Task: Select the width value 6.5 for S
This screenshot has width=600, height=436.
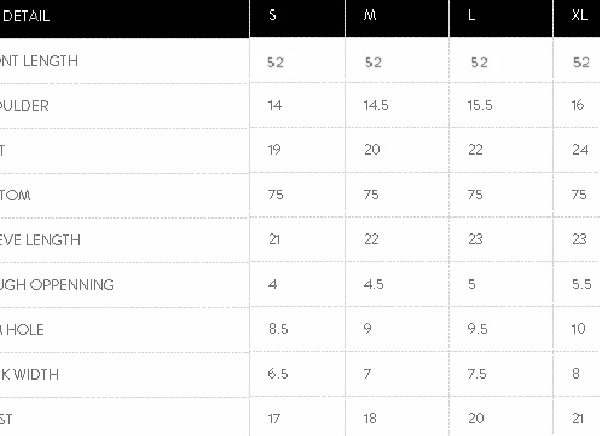Action: click(x=279, y=374)
